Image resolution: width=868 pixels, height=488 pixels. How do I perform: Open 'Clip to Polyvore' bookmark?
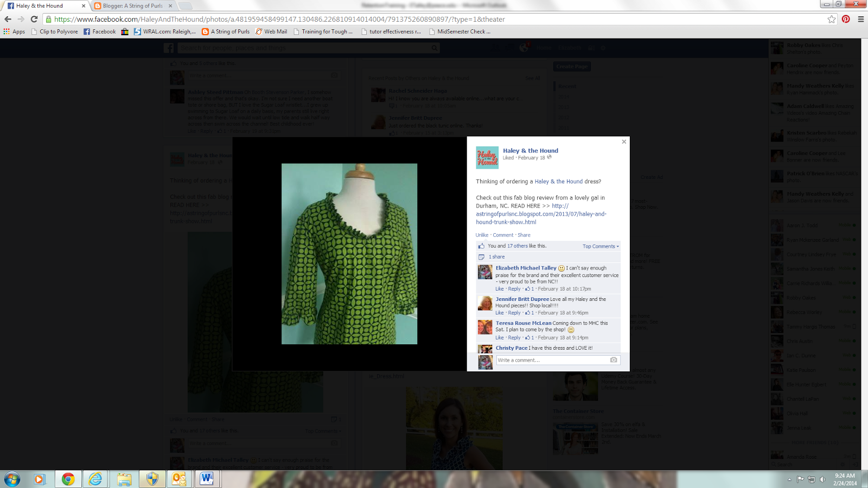click(54, 31)
